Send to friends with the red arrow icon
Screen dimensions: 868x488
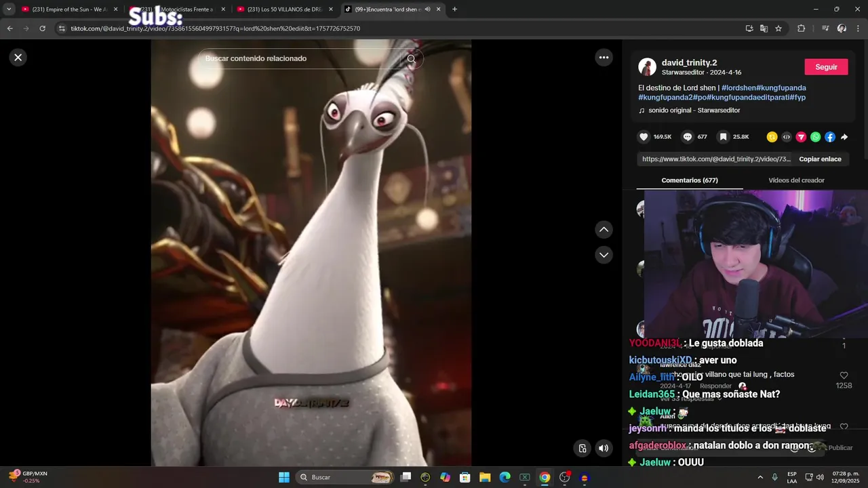[801, 137]
